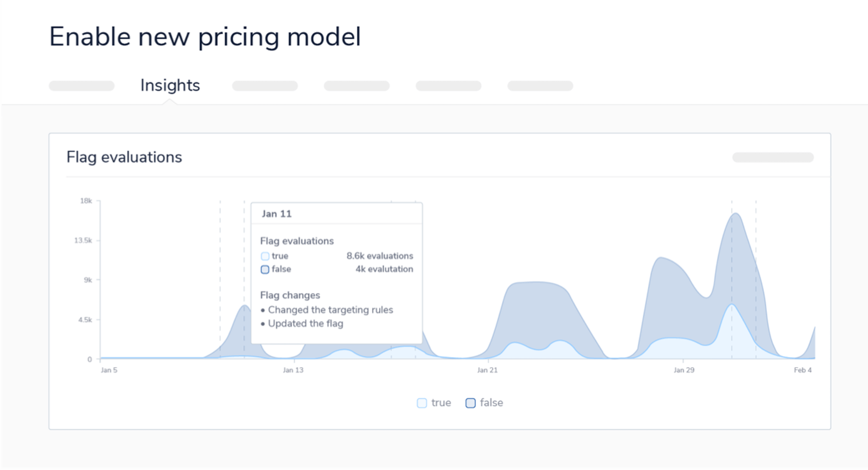
Task: Click the Jan 29 x-axis label
Action: pyautogui.click(x=684, y=370)
